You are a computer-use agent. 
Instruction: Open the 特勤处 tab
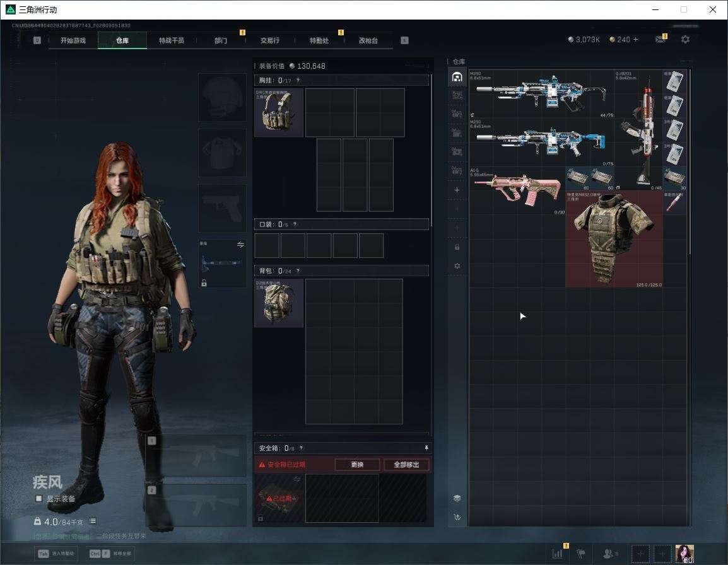click(319, 40)
